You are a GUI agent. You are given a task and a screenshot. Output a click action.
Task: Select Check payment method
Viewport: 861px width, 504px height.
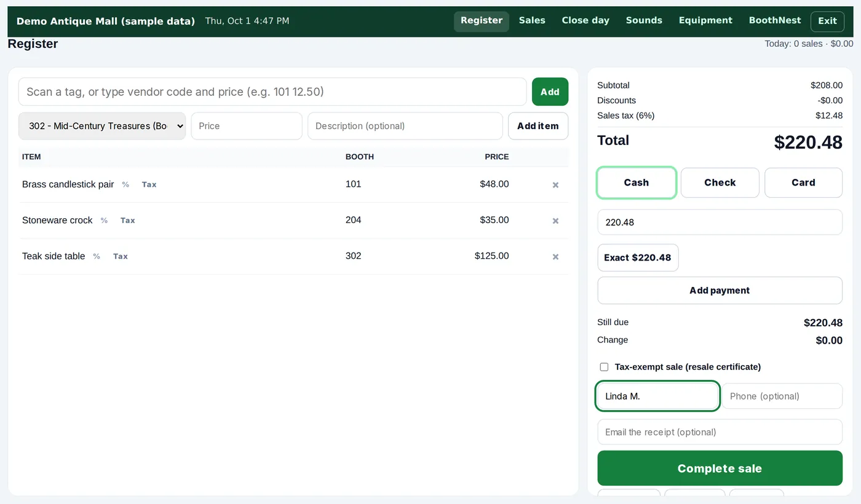[x=720, y=183]
